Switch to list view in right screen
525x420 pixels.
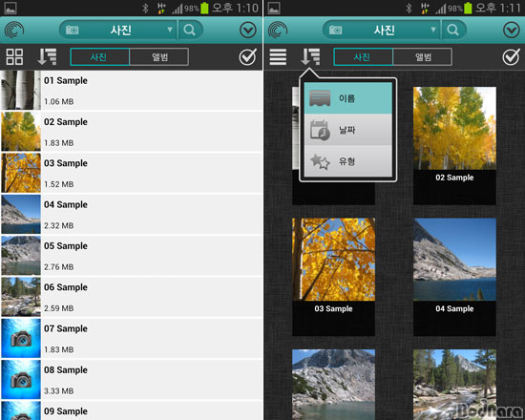pos(278,56)
